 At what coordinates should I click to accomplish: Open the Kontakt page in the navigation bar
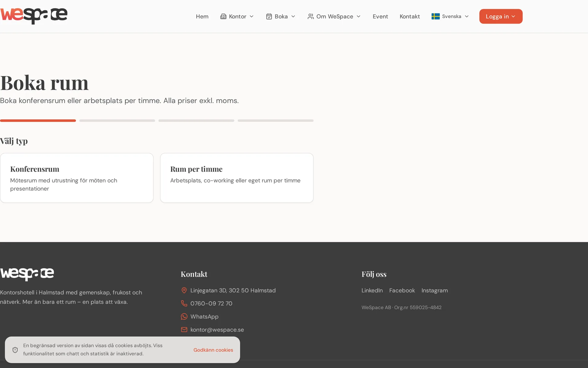410,16
